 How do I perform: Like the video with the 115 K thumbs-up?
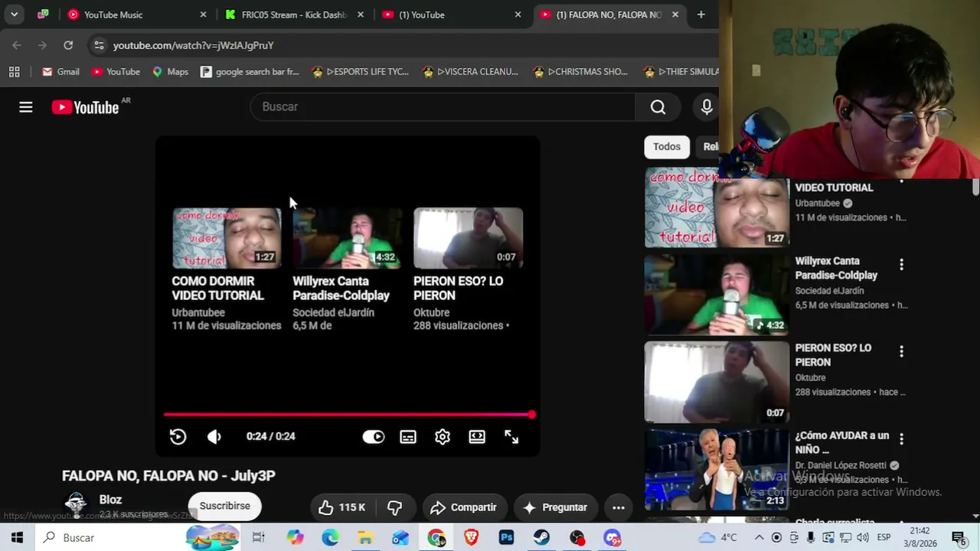tap(341, 507)
